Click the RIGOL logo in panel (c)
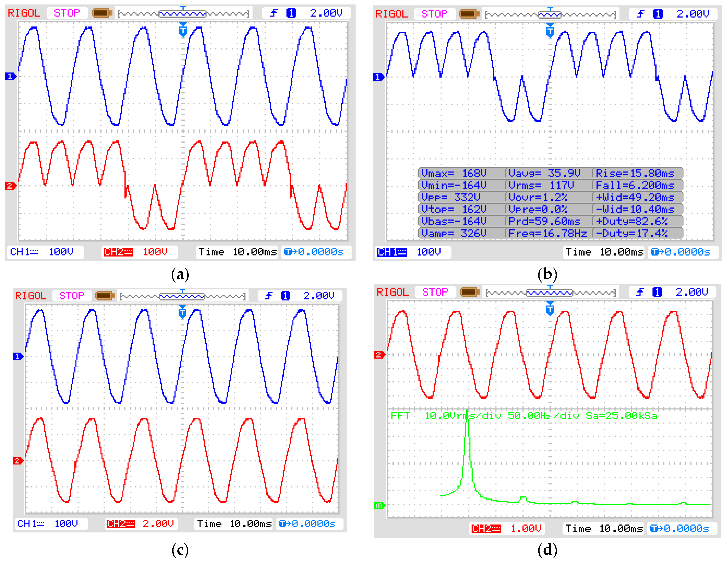Screen dimensions: 728x561 pyautogui.click(x=31, y=296)
